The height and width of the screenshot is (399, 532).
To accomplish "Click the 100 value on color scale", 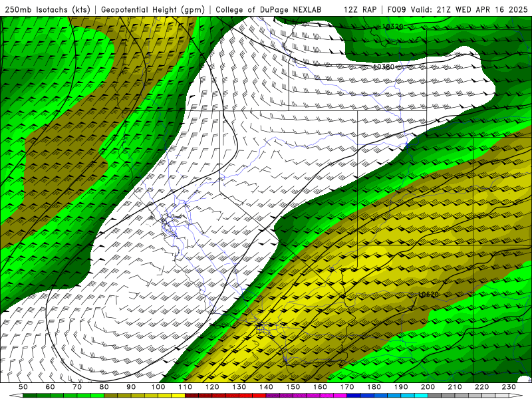I will [158, 387].
